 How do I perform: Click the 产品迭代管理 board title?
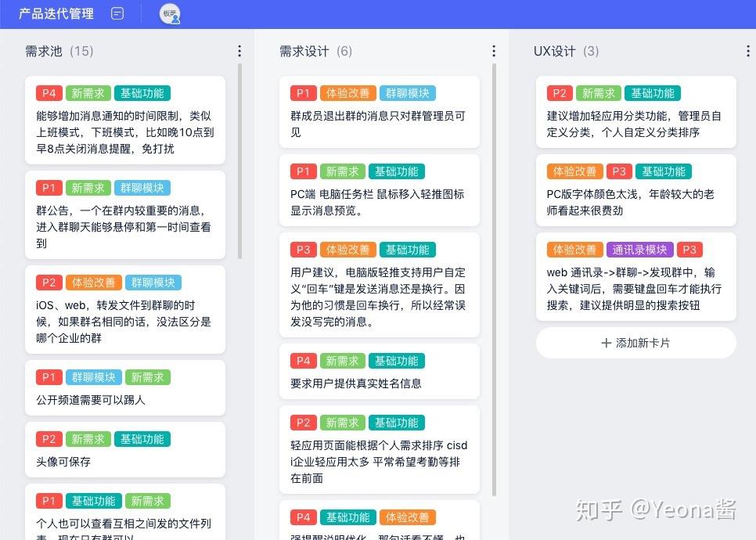coord(56,13)
